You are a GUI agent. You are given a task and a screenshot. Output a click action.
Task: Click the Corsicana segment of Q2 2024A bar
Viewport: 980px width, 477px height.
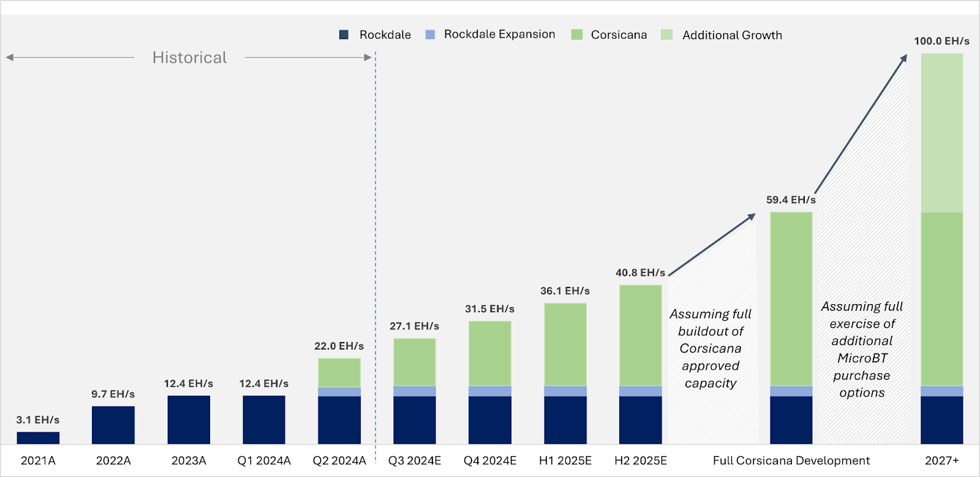click(339, 373)
